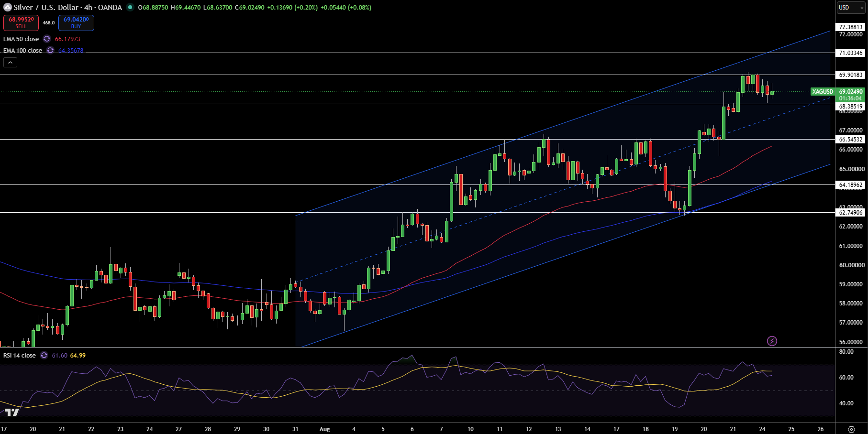
Task: Open chart settings gear icon
Action: coord(851,429)
